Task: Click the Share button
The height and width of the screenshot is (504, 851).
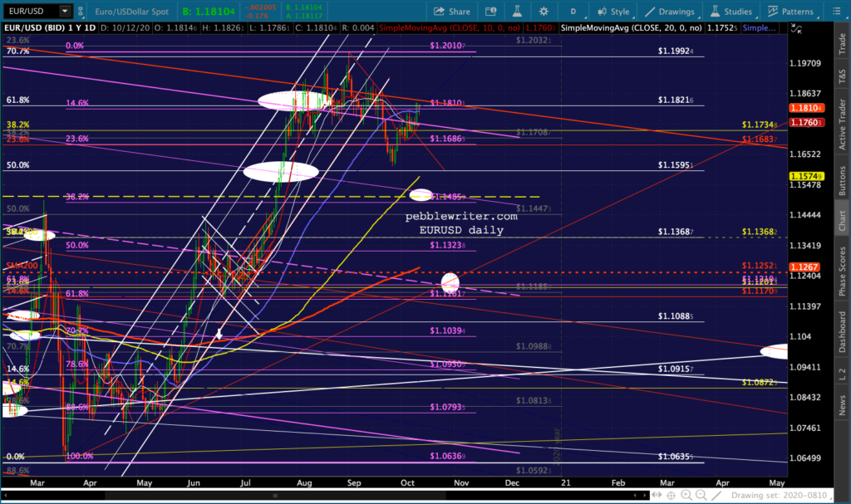Action: coord(451,12)
